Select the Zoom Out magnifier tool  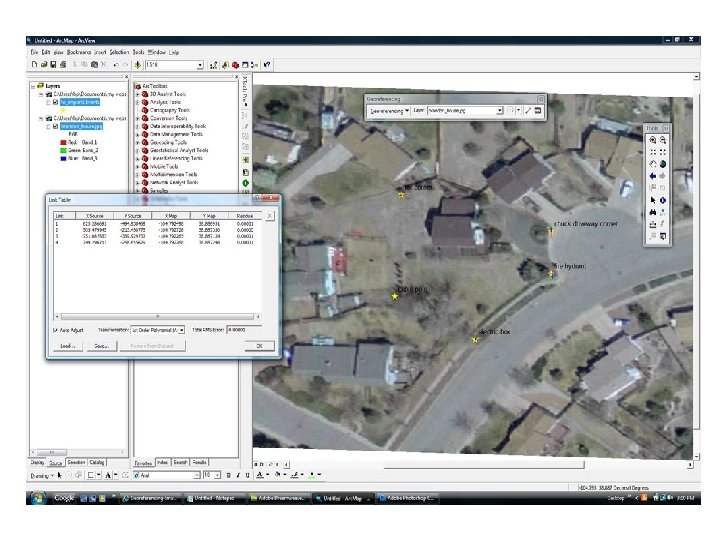(663, 140)
